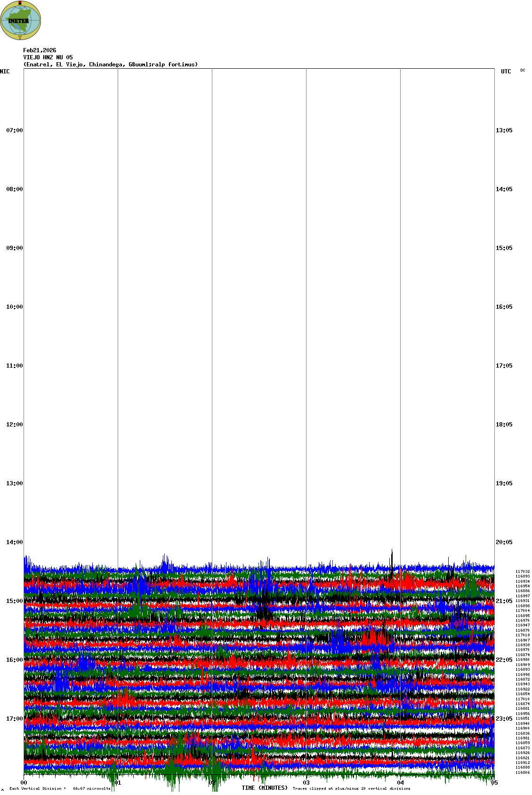The image size is (532, 795).
Task: Click the VIEJO HNZ NU 05 station title
Action: pos(48,57)
